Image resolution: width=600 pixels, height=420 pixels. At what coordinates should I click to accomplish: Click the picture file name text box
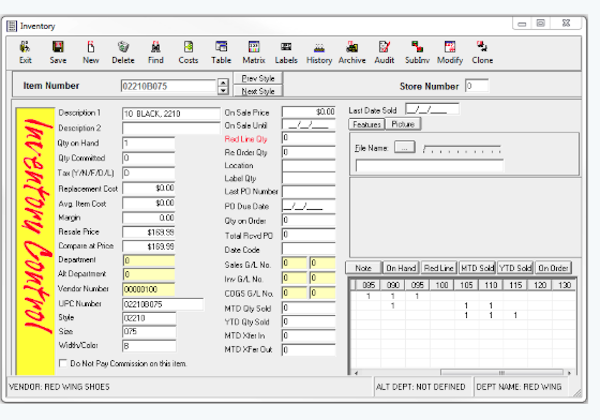(x=430, y=166)
